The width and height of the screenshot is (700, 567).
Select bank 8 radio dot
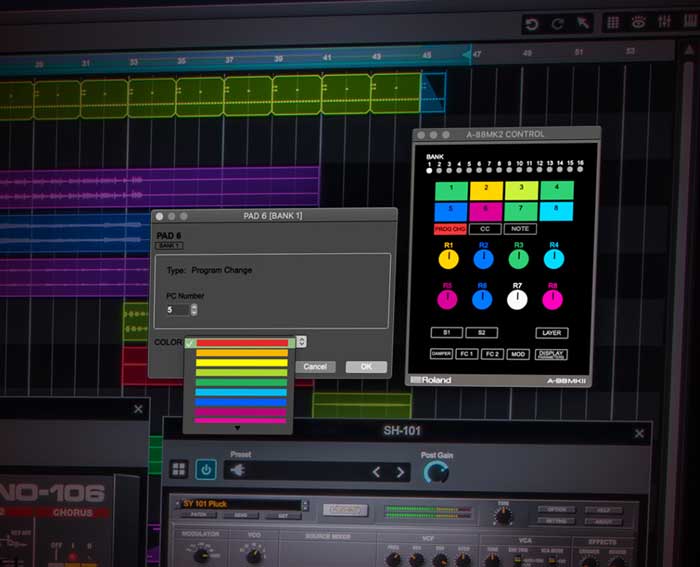499,170
